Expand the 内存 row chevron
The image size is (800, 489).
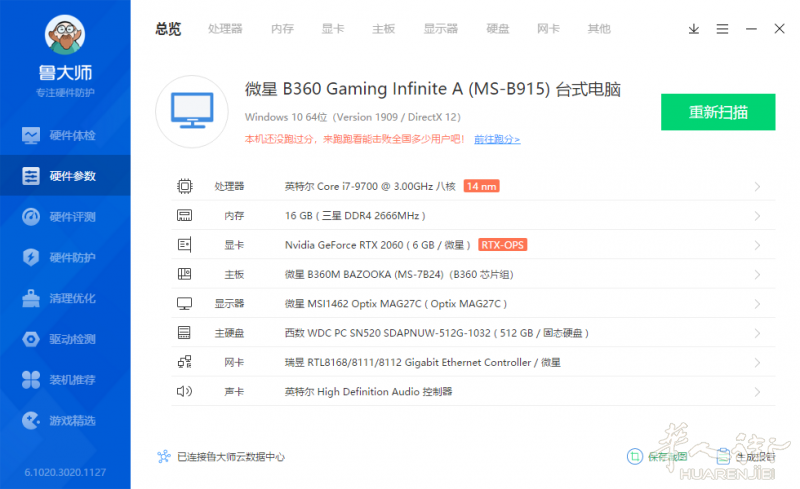pyautogui.click(x=757, y=216)
